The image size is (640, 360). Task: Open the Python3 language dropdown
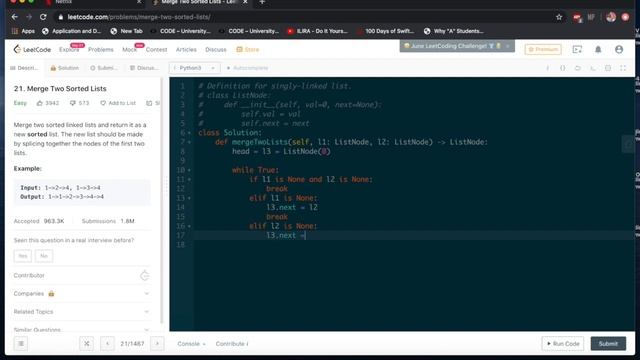point(194,68)
